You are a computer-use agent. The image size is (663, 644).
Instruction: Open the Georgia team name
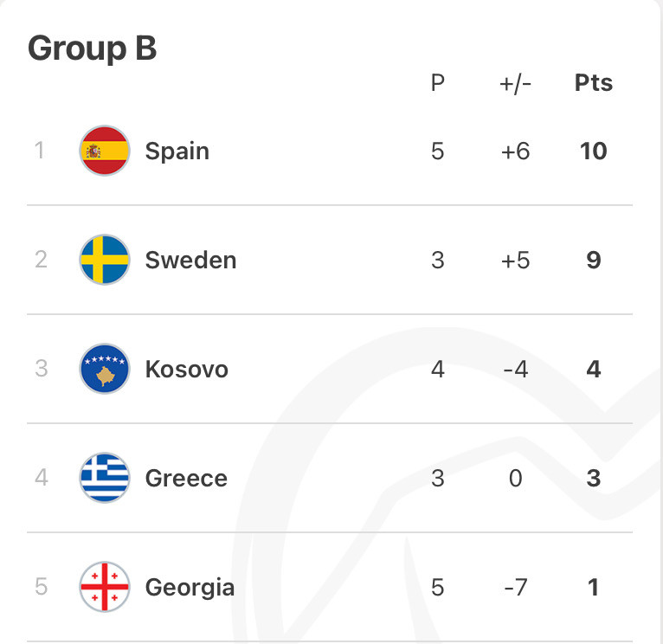[190, 589]
